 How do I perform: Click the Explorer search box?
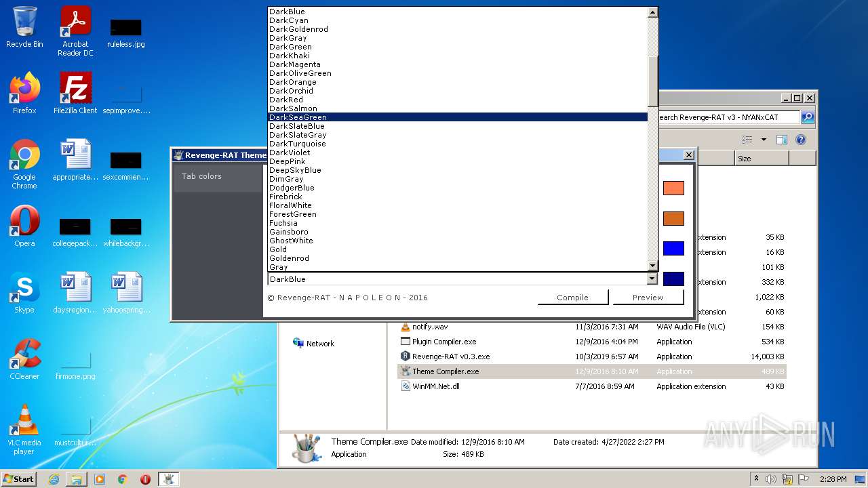click(728, 117)
